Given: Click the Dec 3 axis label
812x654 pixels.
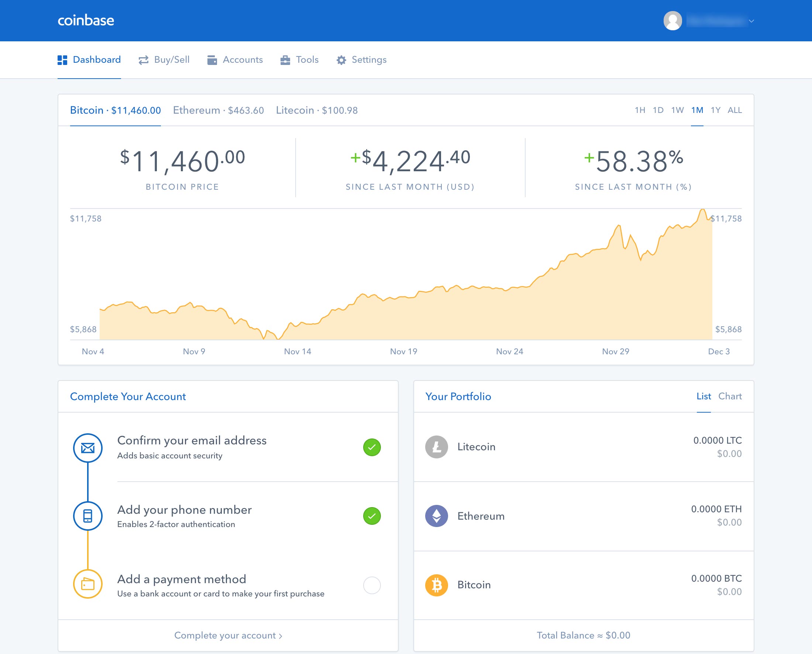Looking at the screenshot, I should pos(719,351).
